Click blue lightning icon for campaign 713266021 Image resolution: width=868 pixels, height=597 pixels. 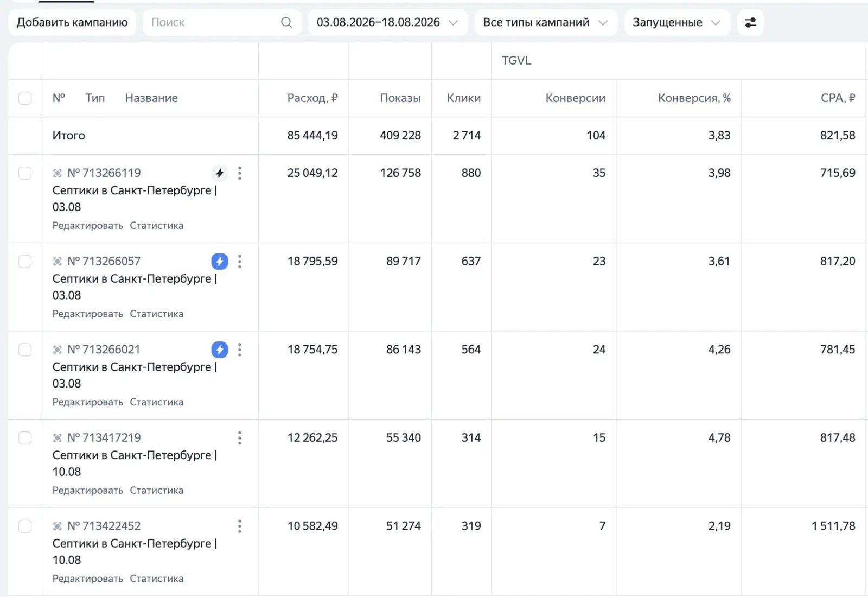(219, 350)
